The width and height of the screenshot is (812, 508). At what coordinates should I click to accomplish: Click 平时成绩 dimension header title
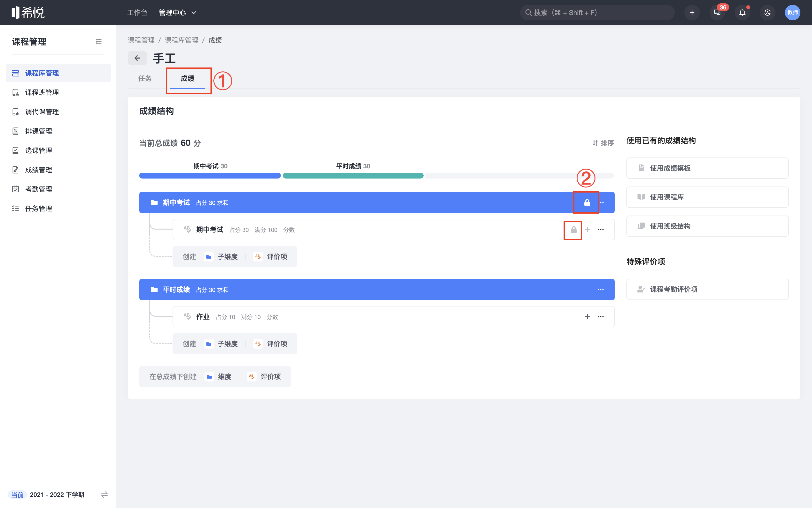(x=176, y=290)
